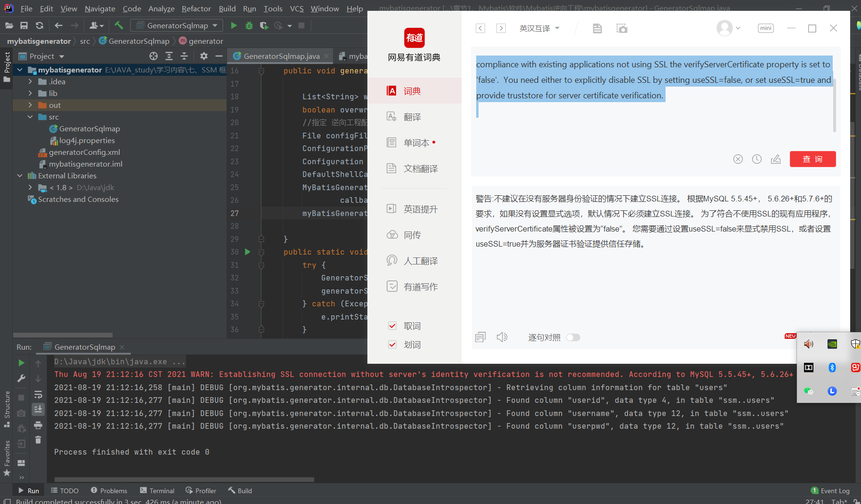861x504 pixels.
Task: Click the run gutter icon on line 30
Action: click(x=247, y=252)
